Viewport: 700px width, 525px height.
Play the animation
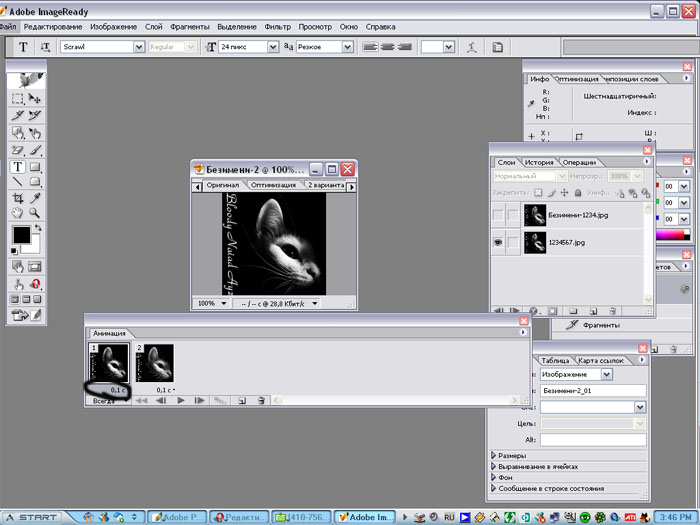point(181,400)
